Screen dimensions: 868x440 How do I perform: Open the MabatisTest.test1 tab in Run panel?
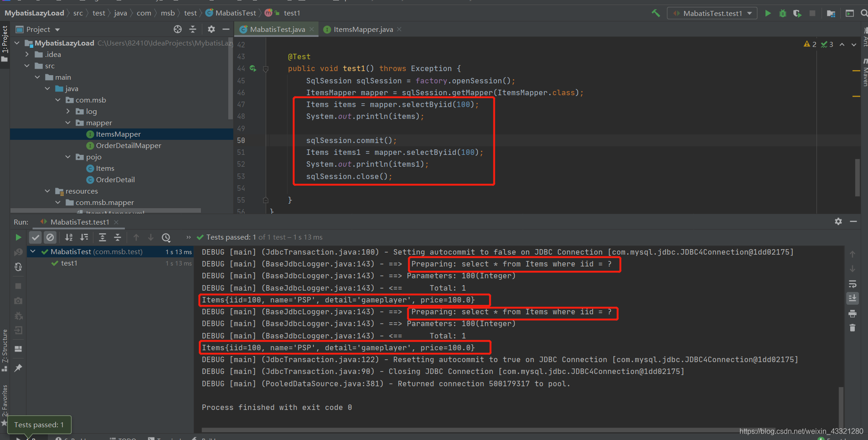point(80,222)
